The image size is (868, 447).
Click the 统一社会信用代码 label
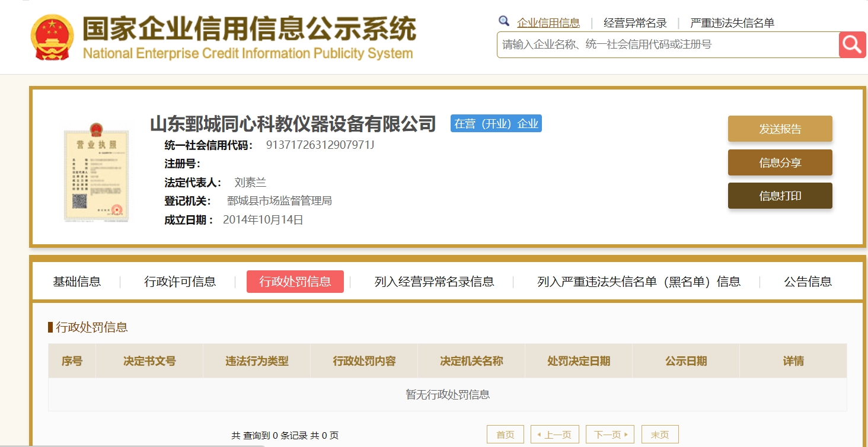point(209,145)
